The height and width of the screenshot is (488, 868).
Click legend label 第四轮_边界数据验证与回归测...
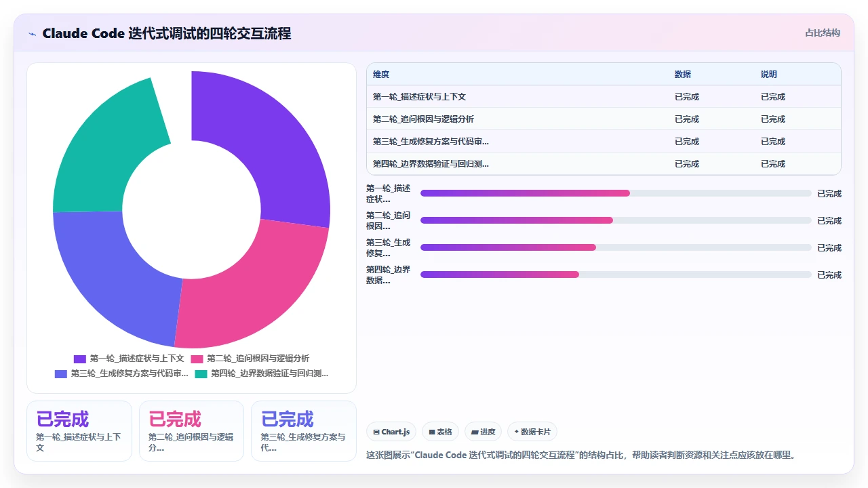(269, 373)
